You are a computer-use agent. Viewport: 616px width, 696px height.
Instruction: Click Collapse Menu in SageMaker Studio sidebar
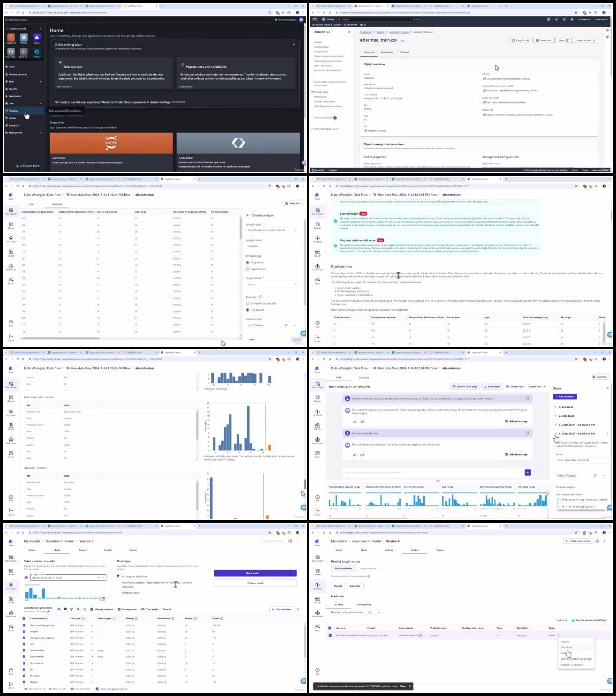pyautogui.click(x=28, y=166)
